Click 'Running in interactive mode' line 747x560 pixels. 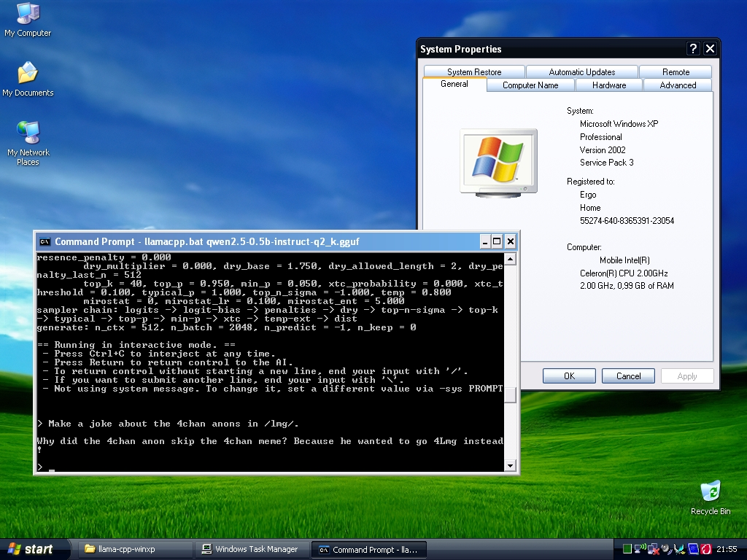point(136,345)
